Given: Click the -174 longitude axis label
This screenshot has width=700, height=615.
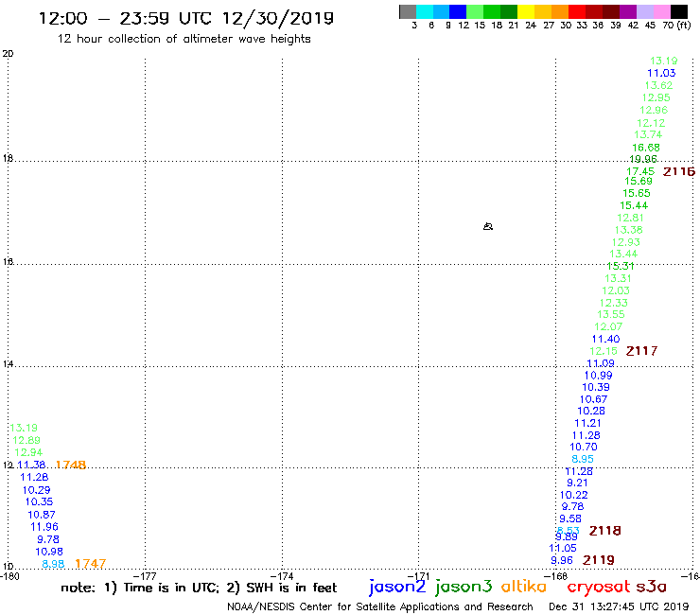Looking at the screenshot, I should [282, 576].
